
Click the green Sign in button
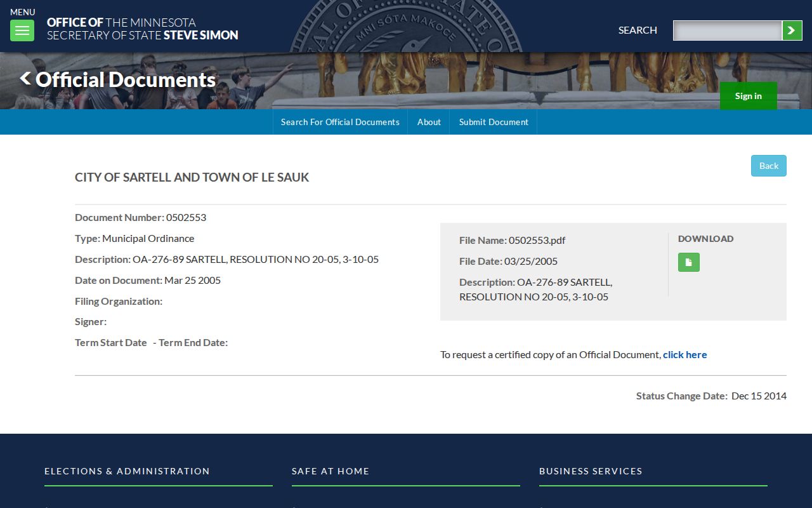tap(749, 96)
